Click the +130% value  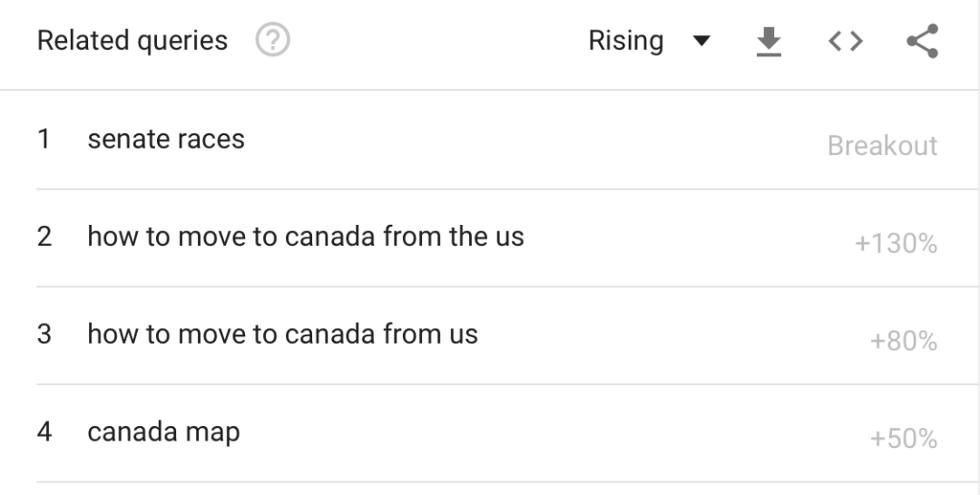click(896, 244)
